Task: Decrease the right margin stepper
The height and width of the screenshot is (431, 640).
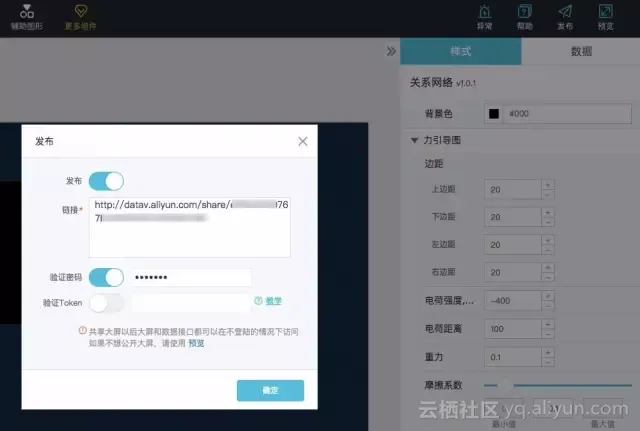Action: pyautogui.click(x=548, y=278)
